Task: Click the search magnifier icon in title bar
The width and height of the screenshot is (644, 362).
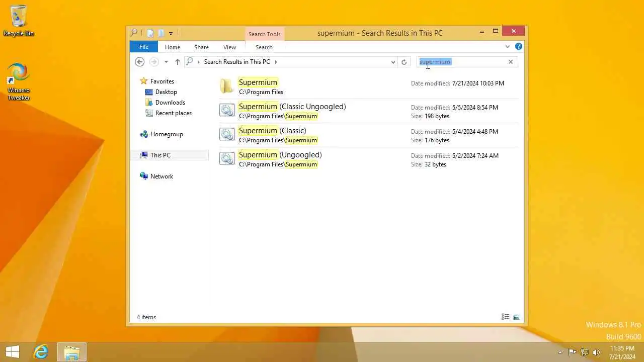Action: tap(134, 33)
